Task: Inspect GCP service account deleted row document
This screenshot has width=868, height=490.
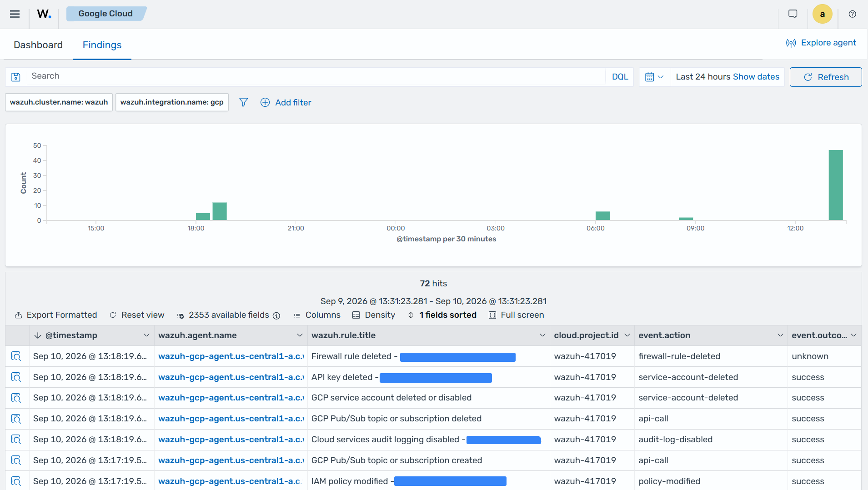Action: pos(16,398)
